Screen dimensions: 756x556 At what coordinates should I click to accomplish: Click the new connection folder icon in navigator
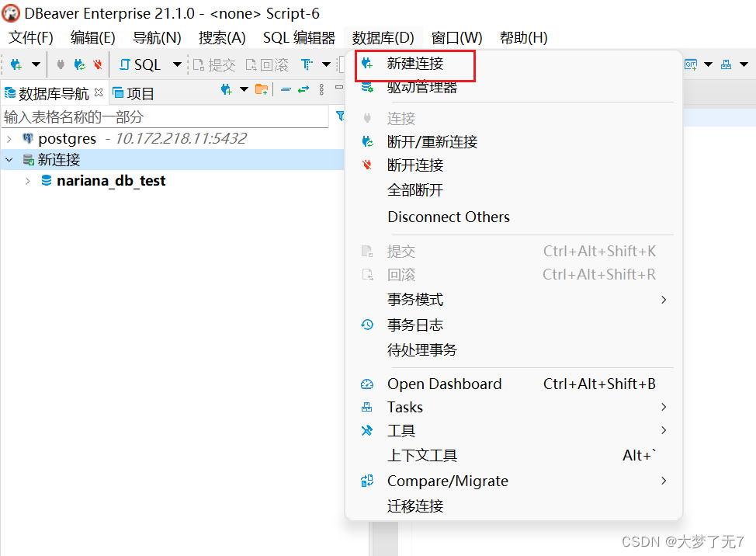point(261,89)
